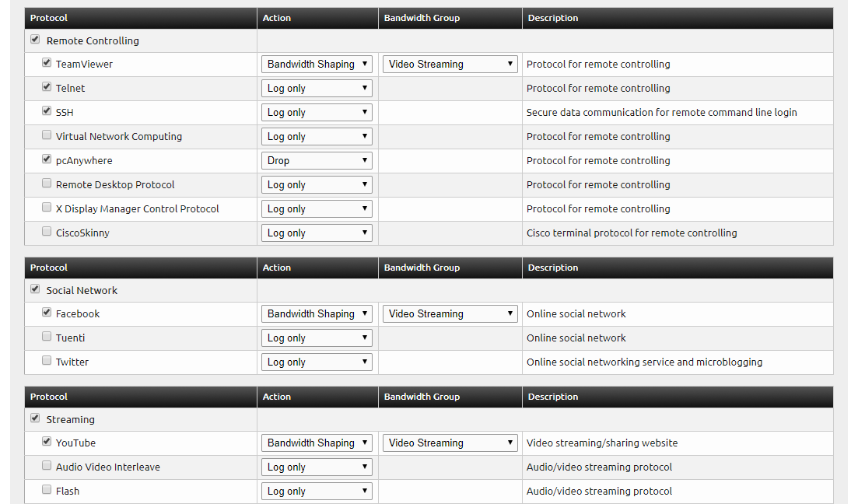This screenshot has width=858, height=504.
Task: Click "Online social networking service and microblogging" text
Action: pyautogui.click(x=644, y=362)
